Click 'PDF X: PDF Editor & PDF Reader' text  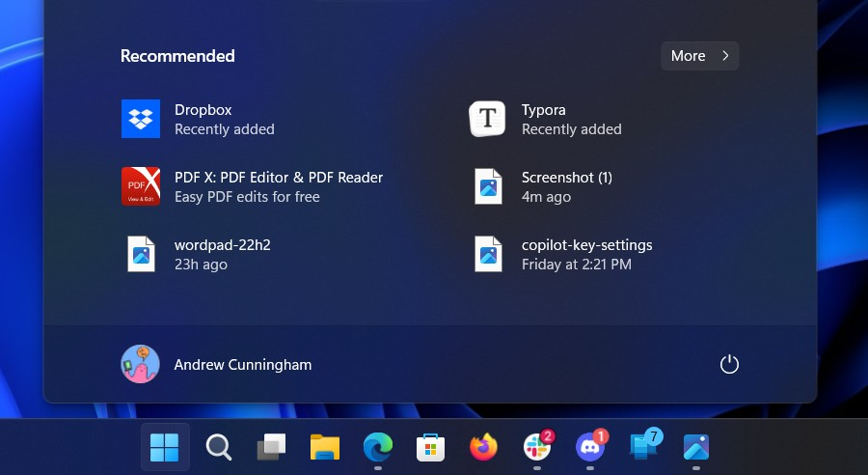click(279, 178)
